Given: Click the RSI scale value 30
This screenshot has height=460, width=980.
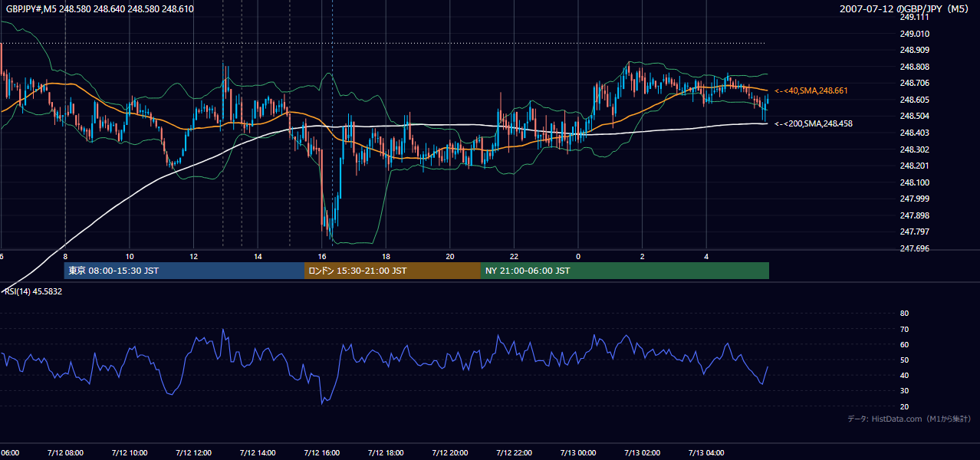Looking at the screenshot, I should pos(904,391).
